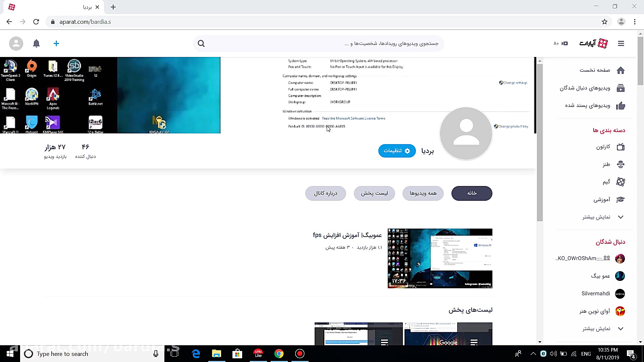
Task: Open the Silvermahdi channel link
Action: pos(596,293)
